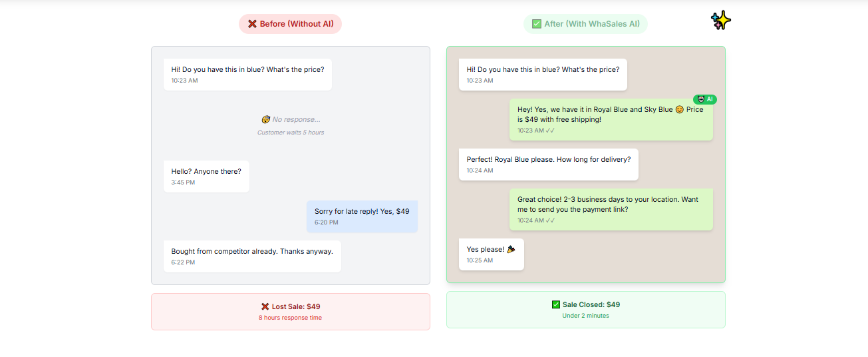Viewport: 868px width, 357px height.
Task: Click '8 hours response time' text
Action: 291,318
